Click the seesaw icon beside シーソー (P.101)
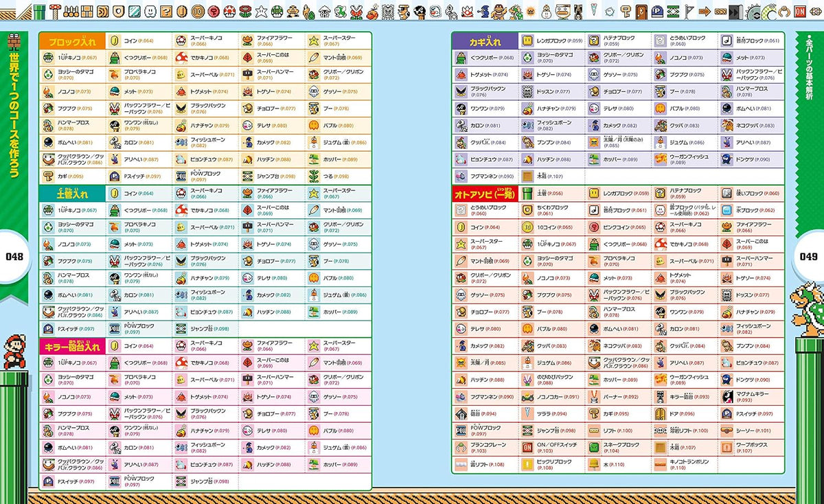 point(726,431)
